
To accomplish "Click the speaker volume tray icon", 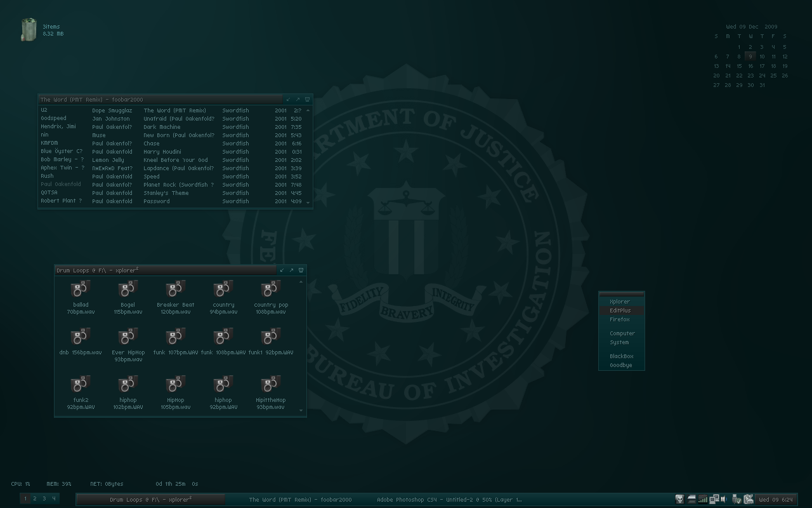I will (x=724, y=499).
